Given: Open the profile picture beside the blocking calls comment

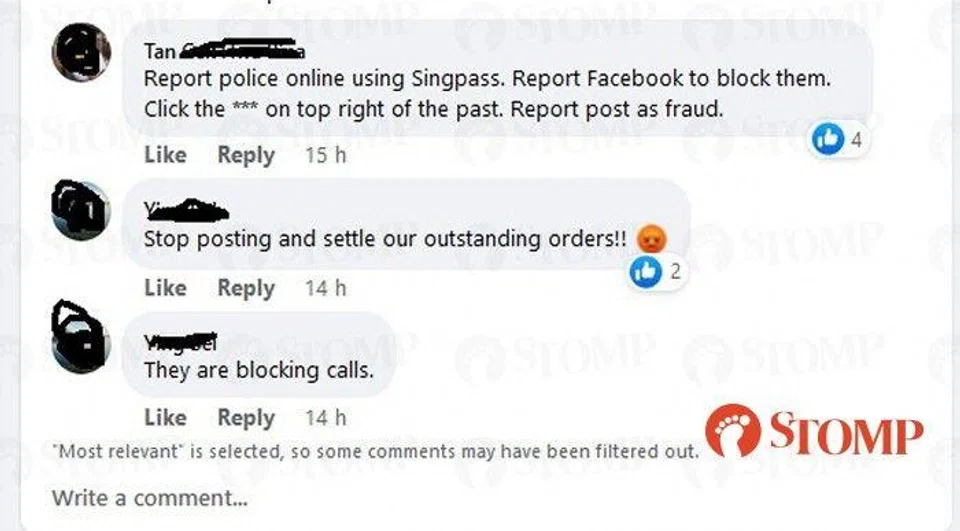Looking at the screenshot, I should point(81,337).
